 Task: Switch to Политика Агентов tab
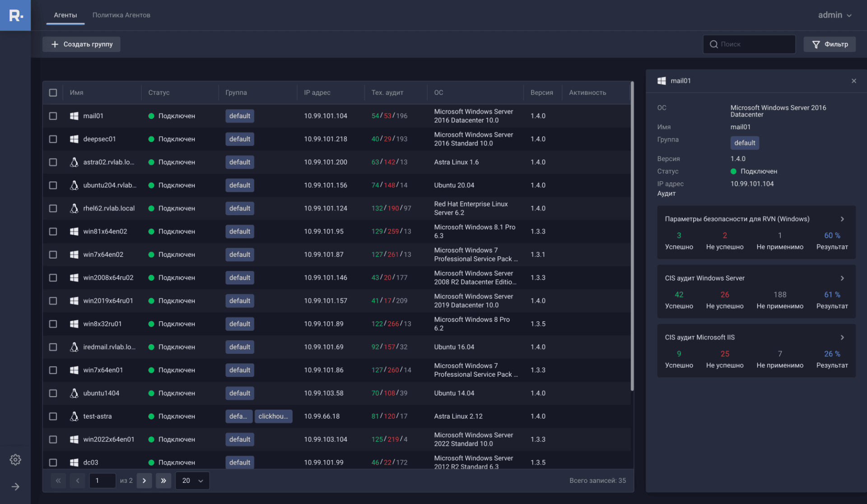[x=121, y=15]
